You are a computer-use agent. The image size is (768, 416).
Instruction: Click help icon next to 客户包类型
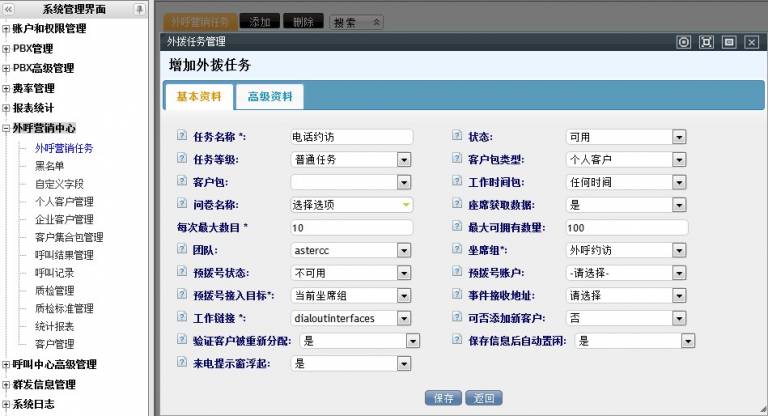(457, 160)
